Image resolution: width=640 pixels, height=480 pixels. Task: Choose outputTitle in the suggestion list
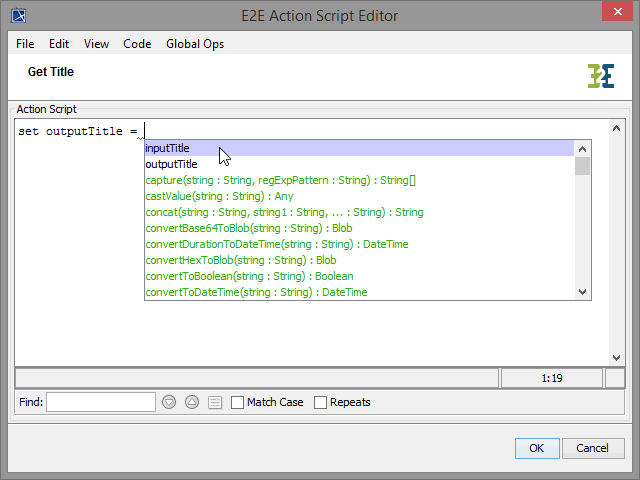pyautogui.click(x=171, y=164)
